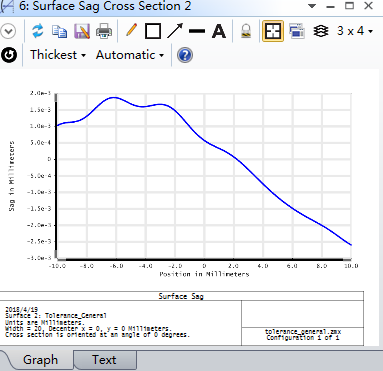
Task: Print the Surface Sag graph
Action: (104, 31)
